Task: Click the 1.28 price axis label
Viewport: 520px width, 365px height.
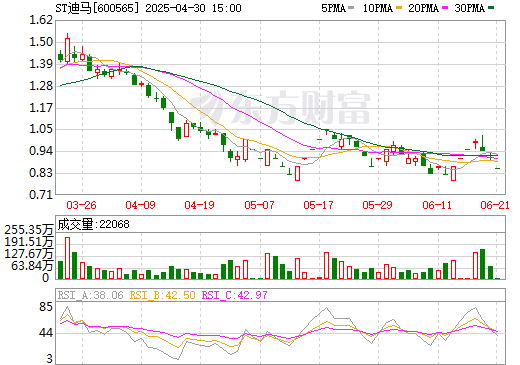Action: (41, 86)
